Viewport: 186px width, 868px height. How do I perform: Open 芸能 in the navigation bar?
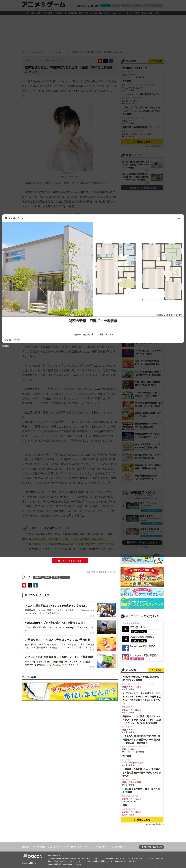coord(32,13)
